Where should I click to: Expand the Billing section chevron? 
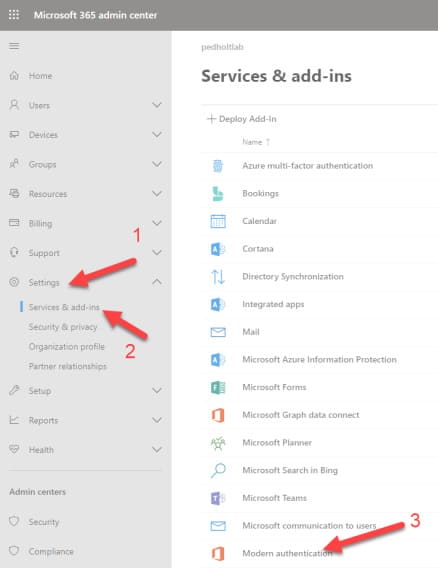pyautogui.click(x=157, y=223)
